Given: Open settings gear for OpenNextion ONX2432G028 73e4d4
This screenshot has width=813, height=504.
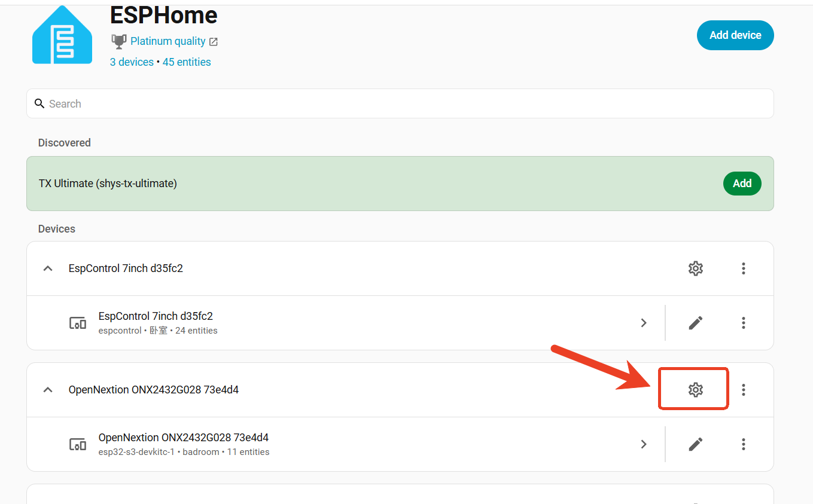Looking at the screenshot, I should (x=695, y=390).
